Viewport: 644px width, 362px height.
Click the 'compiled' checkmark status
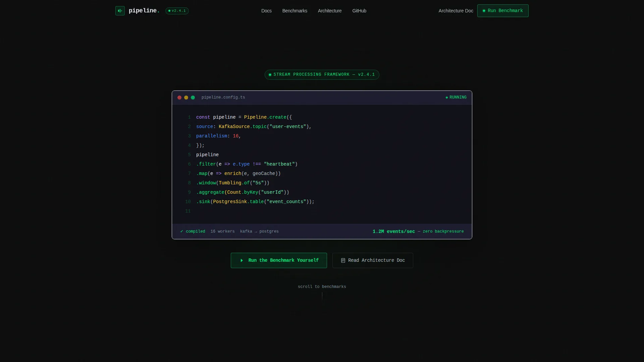point(193,232)
